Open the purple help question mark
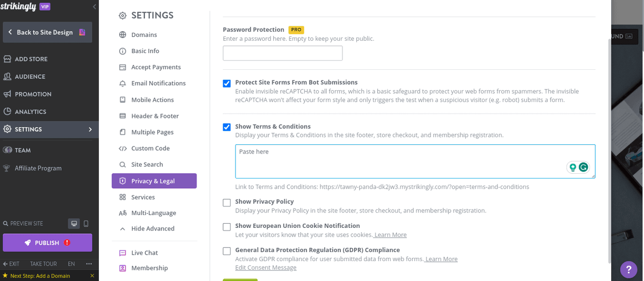Screen dimensions: 644x281 point(628,269)
